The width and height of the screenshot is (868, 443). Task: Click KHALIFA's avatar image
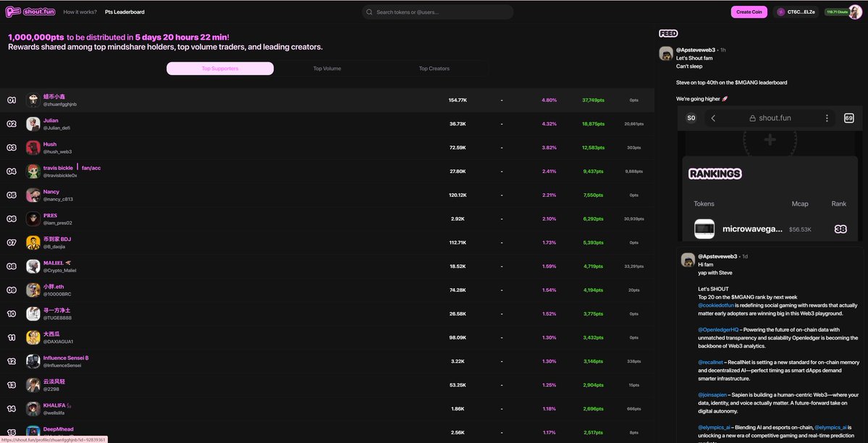(33, 409)
